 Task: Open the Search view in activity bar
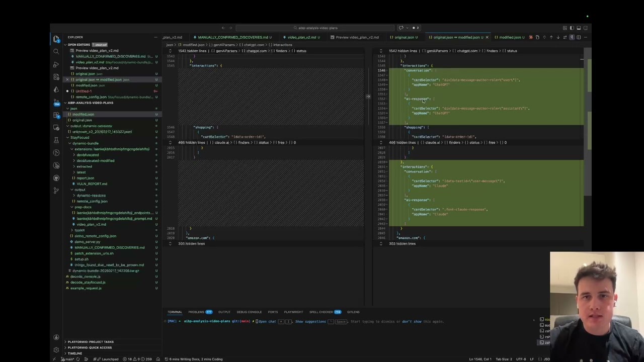tap(56, 51)
